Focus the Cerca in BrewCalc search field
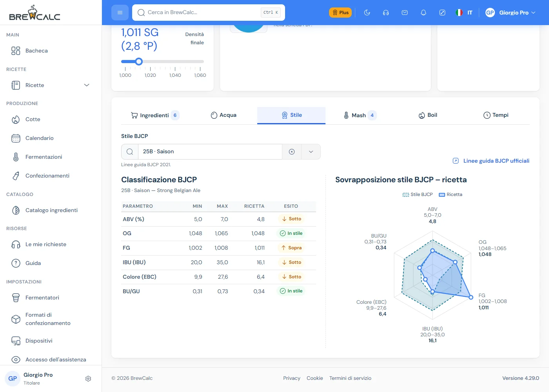The height and width of the screenshot is (392, 549). pos(209,13)
